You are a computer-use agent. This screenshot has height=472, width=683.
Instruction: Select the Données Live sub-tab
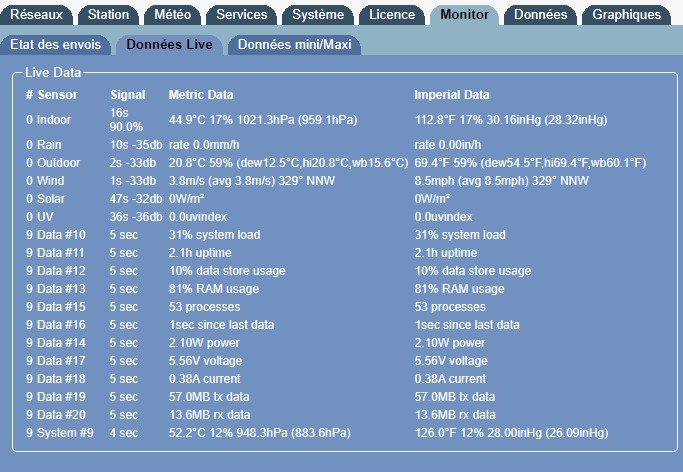(x=169, y=45)
